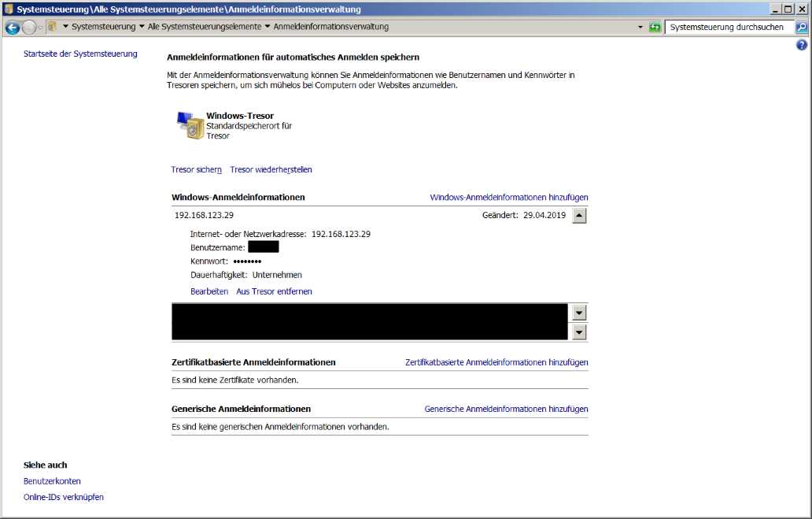Focus the Systemsteuerung durchsuchen search box

(x=729, y=27)
